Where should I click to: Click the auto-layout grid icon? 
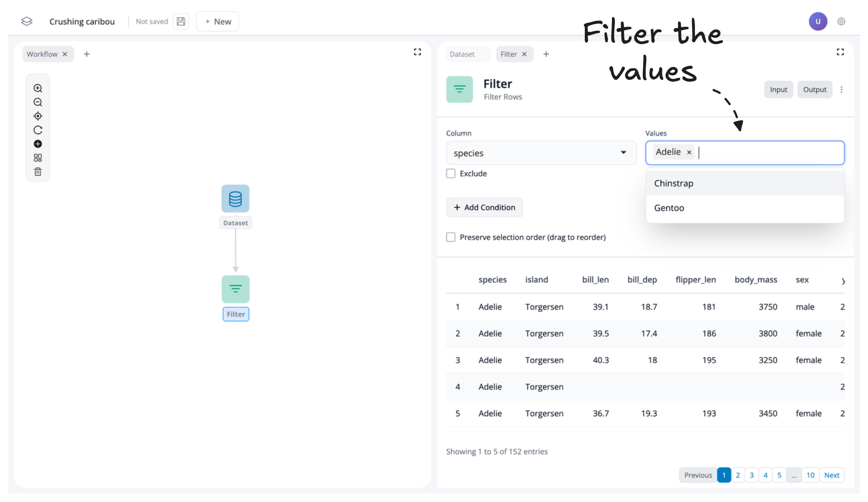(38, 158)
